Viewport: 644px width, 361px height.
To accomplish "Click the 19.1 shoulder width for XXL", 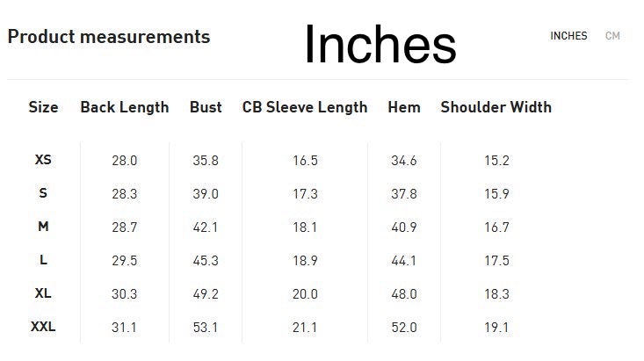I will (x=496, y=328).
